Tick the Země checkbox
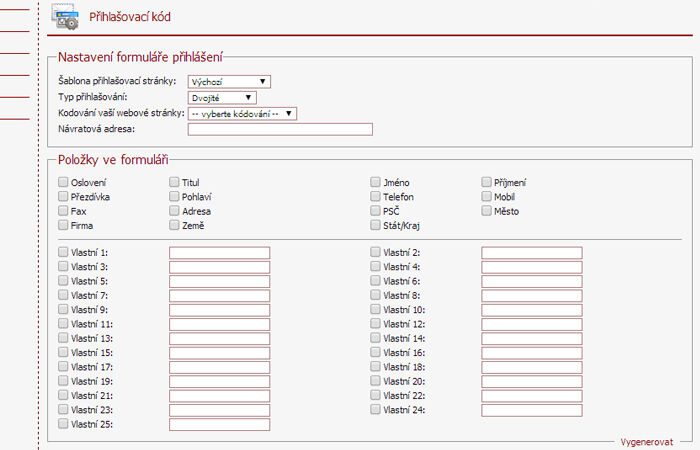The width and height of the screenshot is (700, 450). point(174,225)
